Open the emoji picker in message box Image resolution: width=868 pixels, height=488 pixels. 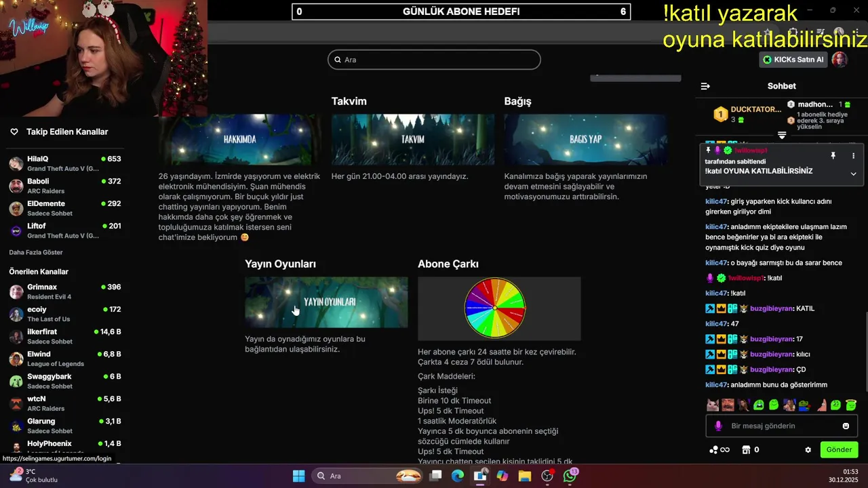[x=846, y=426]
